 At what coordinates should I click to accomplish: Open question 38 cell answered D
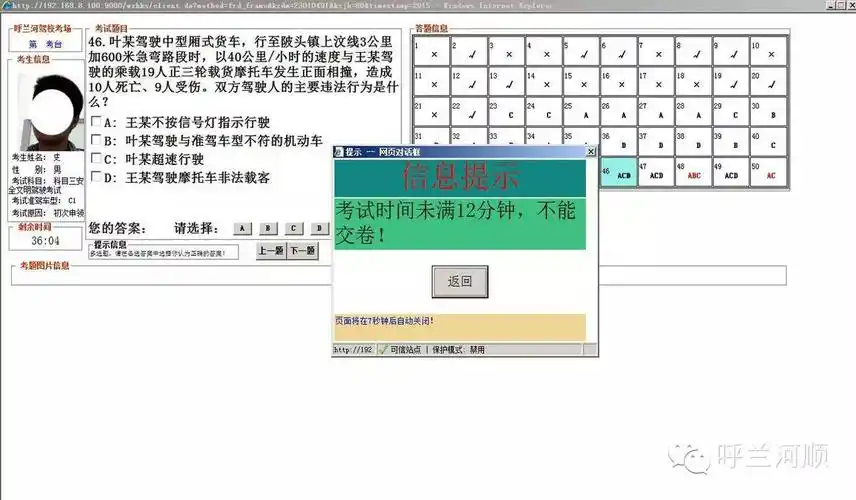coord(693,142)
